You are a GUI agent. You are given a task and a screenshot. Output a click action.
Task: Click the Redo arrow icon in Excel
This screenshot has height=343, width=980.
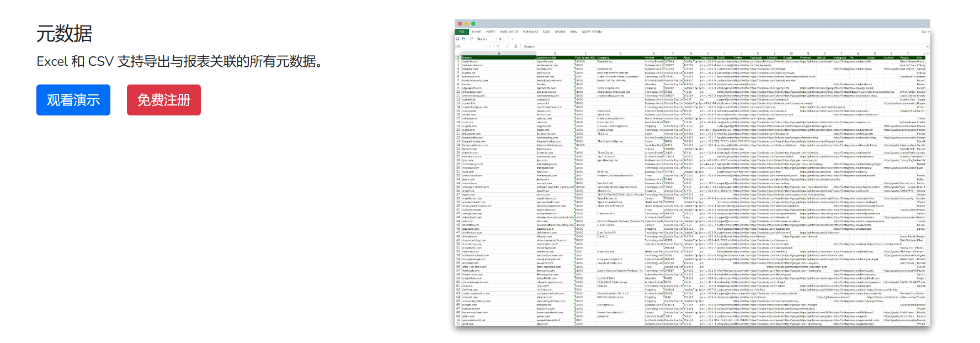tap(471, 39)
